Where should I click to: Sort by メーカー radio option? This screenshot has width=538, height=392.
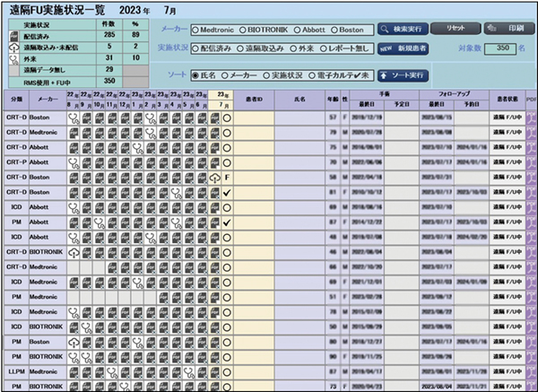[x=228, y=75]
